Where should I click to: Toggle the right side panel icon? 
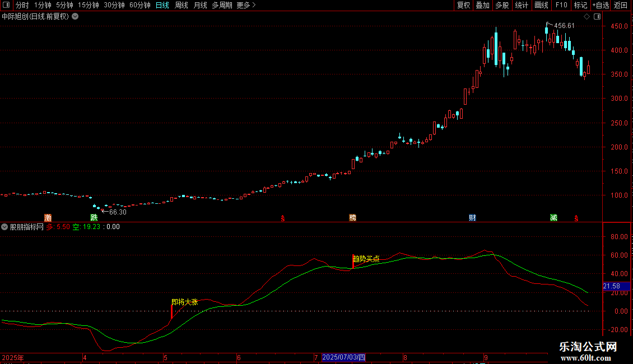tap(597, 17)
